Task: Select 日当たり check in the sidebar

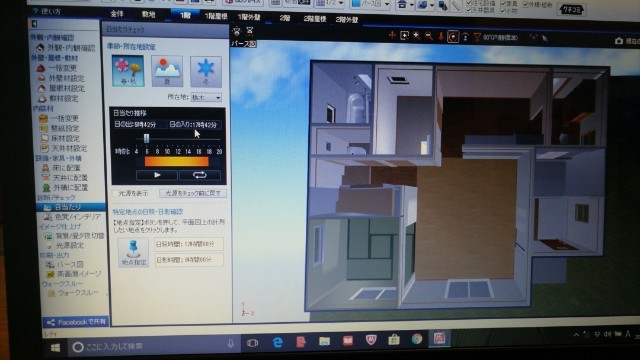Action: coord(71,207)
